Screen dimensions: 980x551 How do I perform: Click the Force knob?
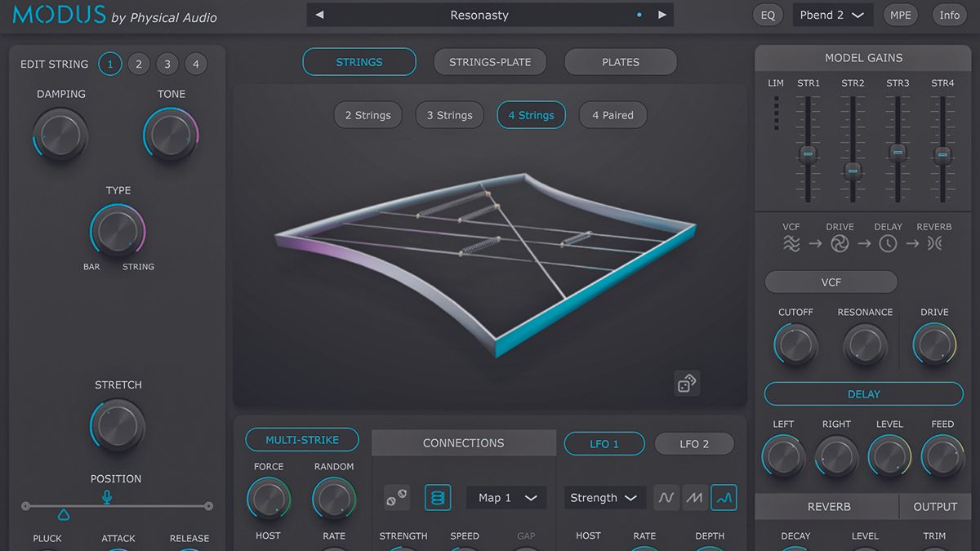click(269, 500)
